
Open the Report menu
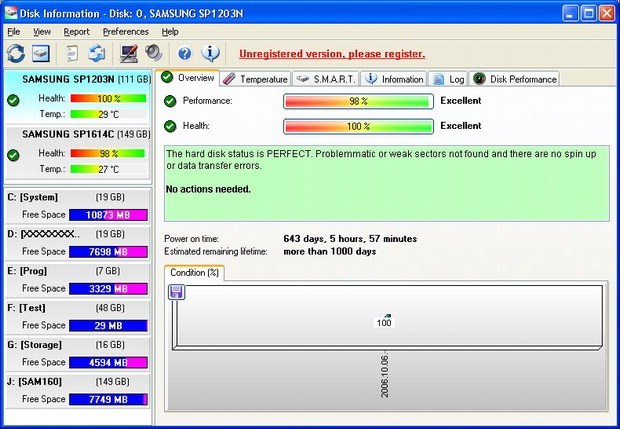pyautogui.click(x=76, y=32)
